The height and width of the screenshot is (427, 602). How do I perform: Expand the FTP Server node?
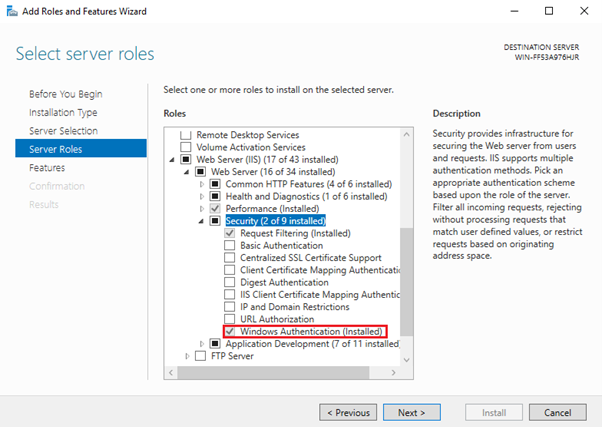187,356
